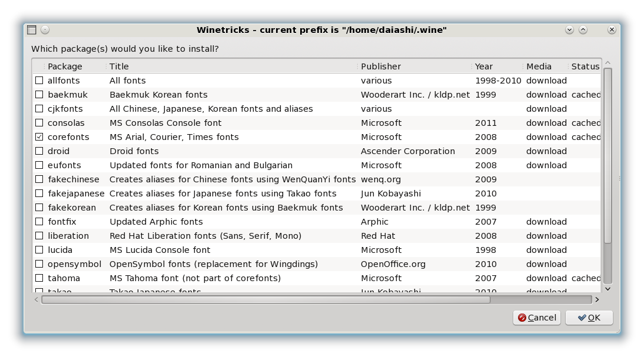Image resolution: width=644 pixels, height=357 pixels.
Task: Click the horizontal scrollbar left arrow
Action: (36, 299)
